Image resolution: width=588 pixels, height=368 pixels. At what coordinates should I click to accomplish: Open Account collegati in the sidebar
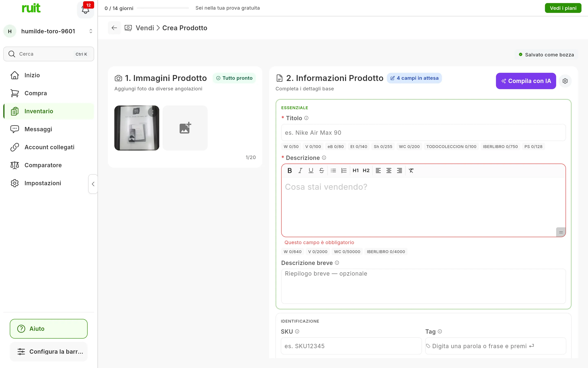pyautogui.click(x=49, y=147)
